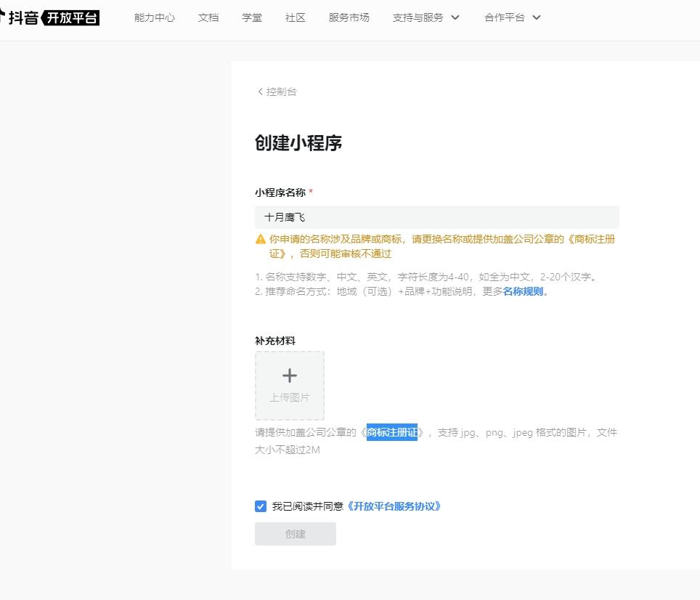Image resolution: width=700 pixels, height=600 pixels.
Task: Click the 小程序名称 input field
Action: coord(437,217)
